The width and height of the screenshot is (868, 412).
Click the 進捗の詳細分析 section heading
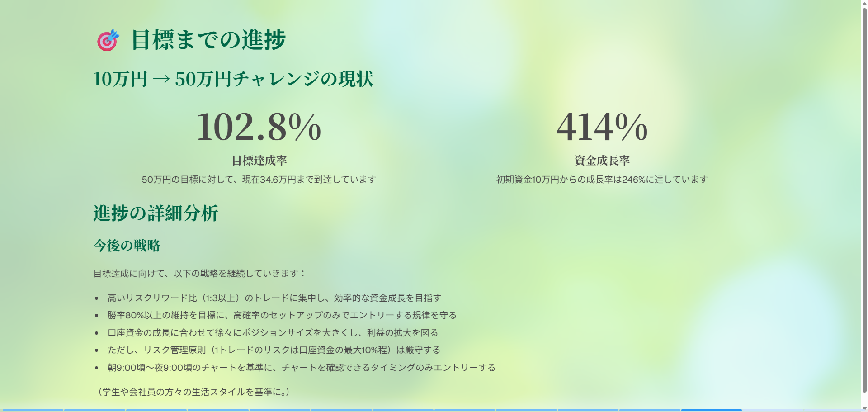(156, 213)
